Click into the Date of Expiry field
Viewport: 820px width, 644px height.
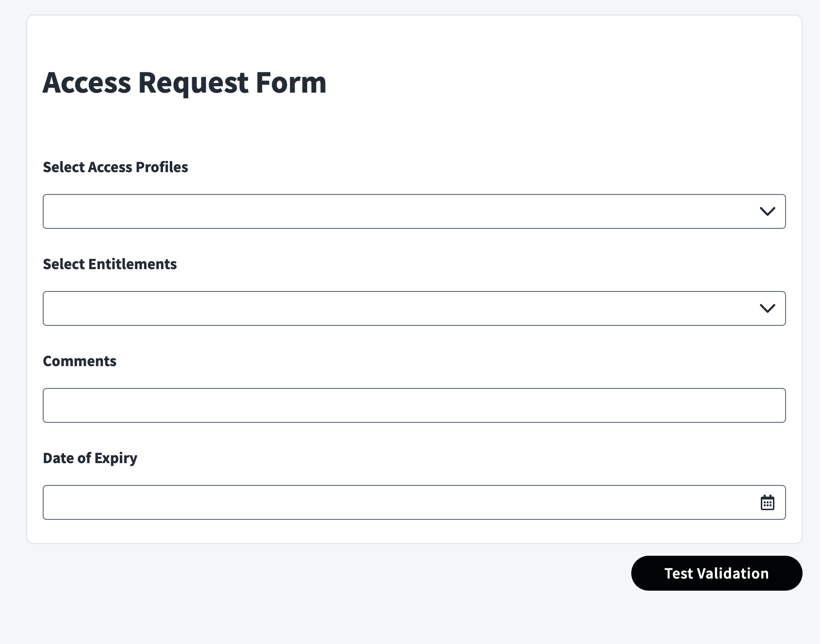tap(398, 502)
